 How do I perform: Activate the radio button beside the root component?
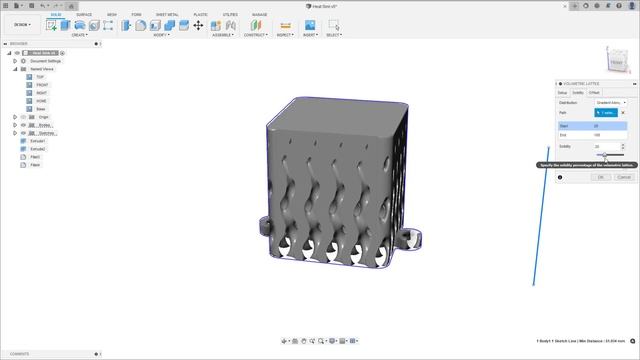click(x=62, y=53)
